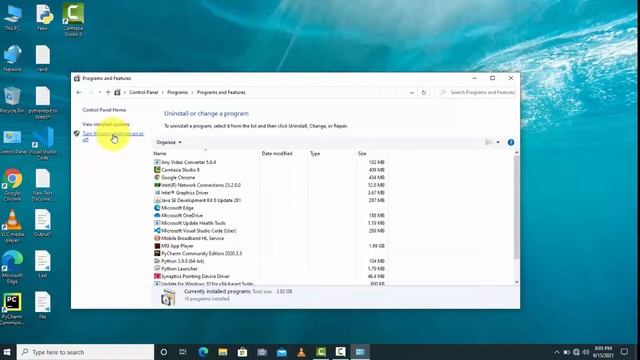The image size is (640, 360).
Task: Expand chevron after Programs breadcrumb
Action: tap(192, 93)
